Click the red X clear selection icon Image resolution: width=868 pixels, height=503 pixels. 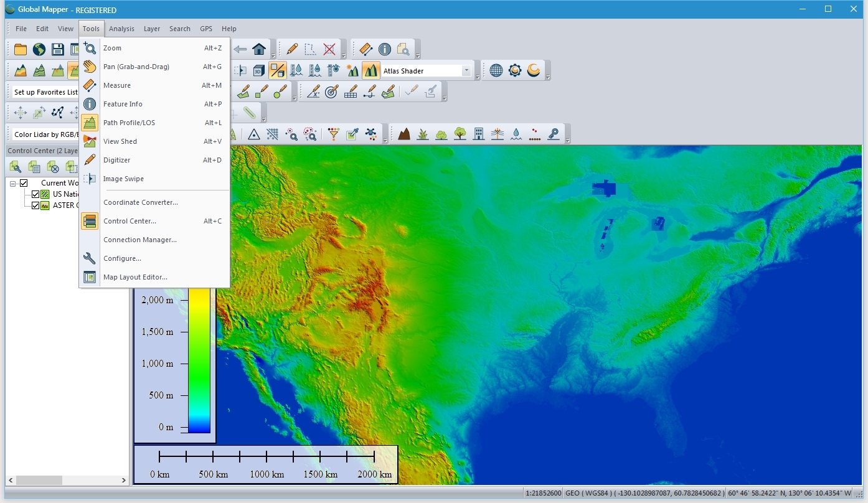(x=329, y=49)
